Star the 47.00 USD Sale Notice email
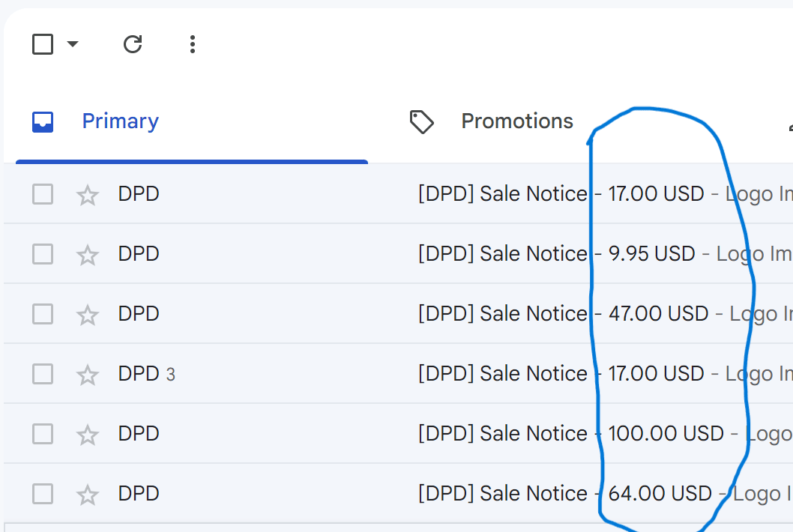Viewport: 793px width, 532px height. pos(88,315)
